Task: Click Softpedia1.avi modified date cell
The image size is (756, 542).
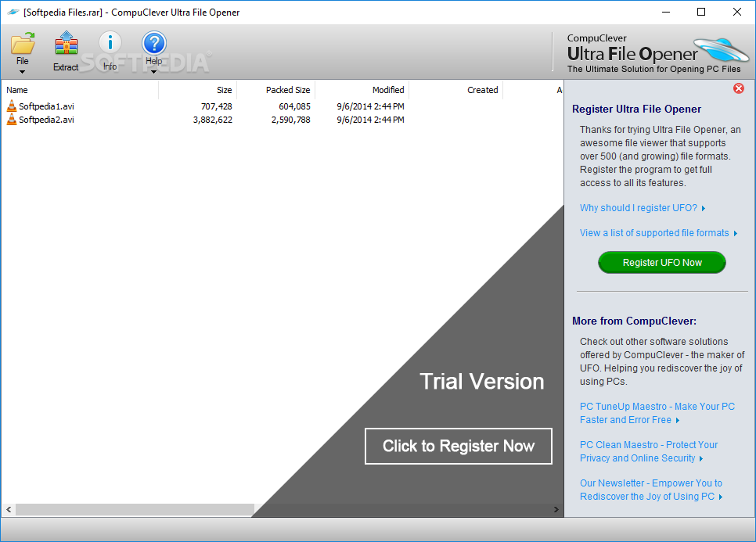Action: click(x=370, y=106)
